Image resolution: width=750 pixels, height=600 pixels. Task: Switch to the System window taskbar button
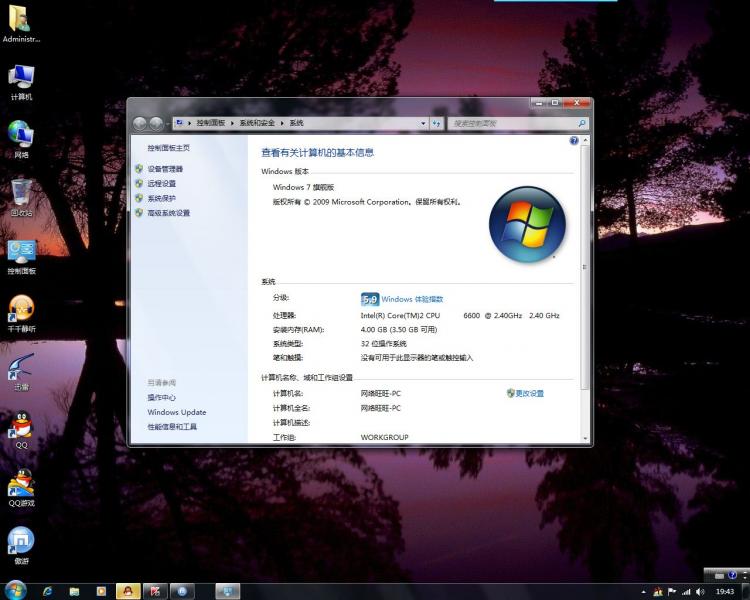(227, 591)
